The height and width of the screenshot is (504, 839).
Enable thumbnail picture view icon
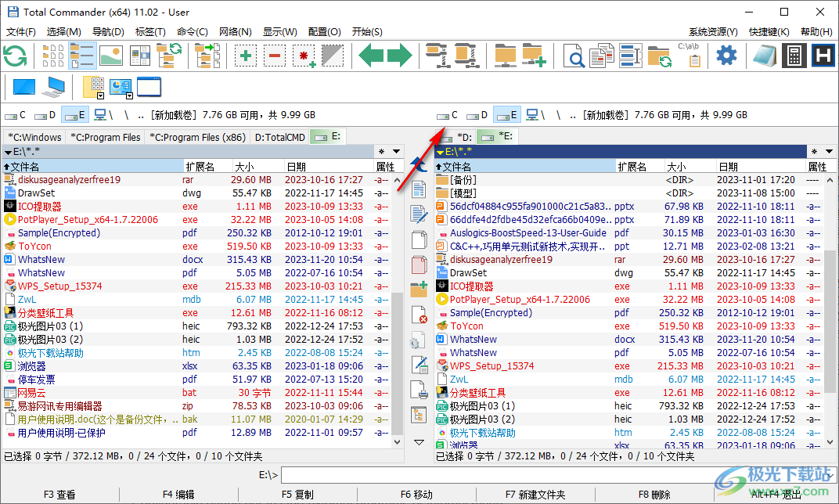[111, 56]
